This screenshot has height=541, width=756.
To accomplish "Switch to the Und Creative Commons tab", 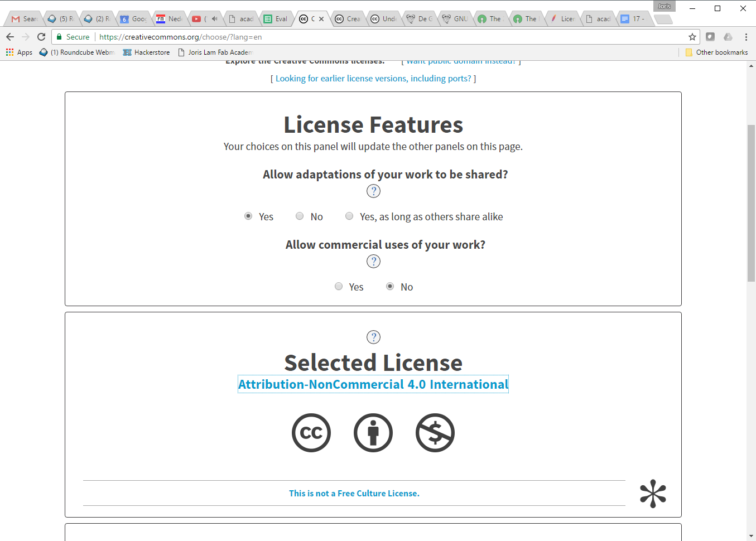I will pos(383,19).
